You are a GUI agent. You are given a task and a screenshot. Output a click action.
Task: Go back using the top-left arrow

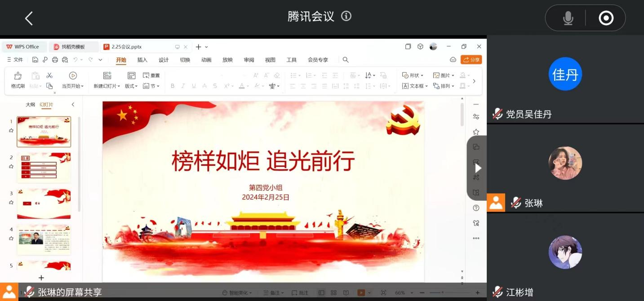[x=29, y=18]
